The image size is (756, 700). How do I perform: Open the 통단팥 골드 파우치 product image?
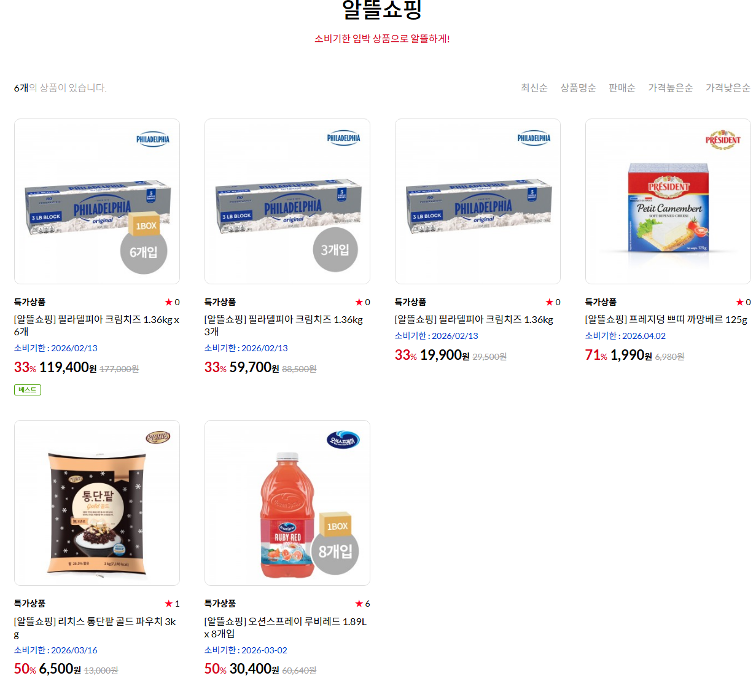tap(97, 503)
